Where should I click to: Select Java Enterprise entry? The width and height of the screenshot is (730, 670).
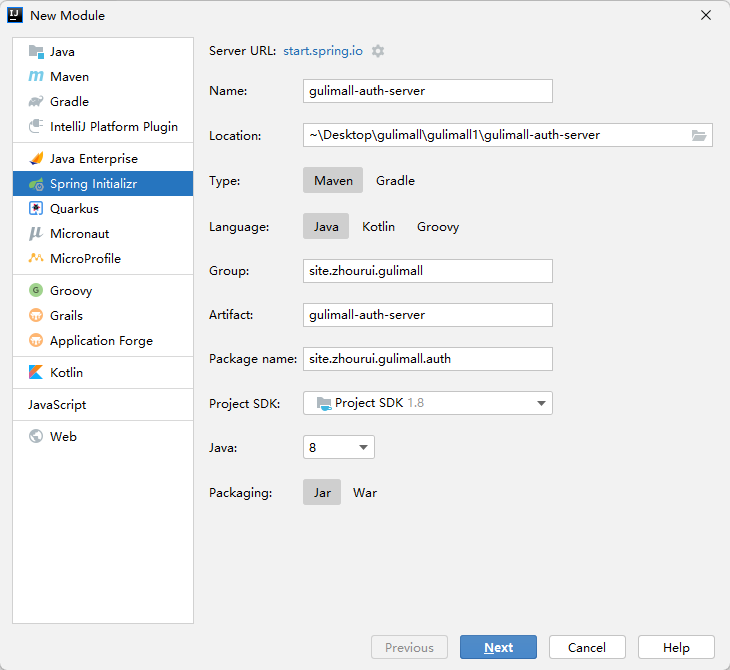(x=94, y=158)
